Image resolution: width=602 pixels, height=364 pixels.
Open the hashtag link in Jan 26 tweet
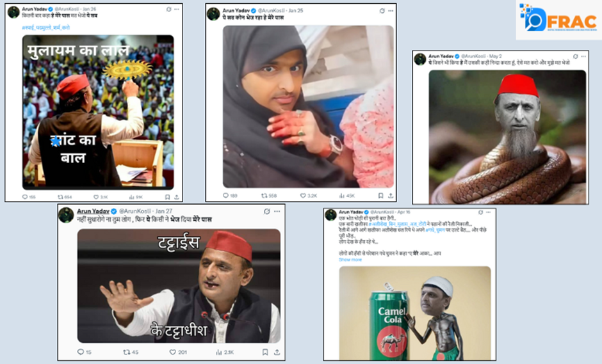coord(46,28)
